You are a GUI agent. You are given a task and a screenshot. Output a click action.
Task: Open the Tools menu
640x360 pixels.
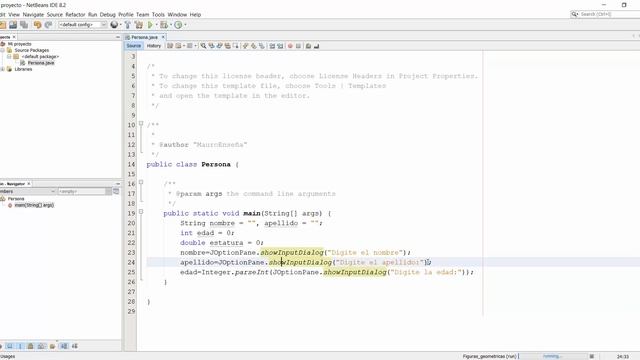pos(158,14)
